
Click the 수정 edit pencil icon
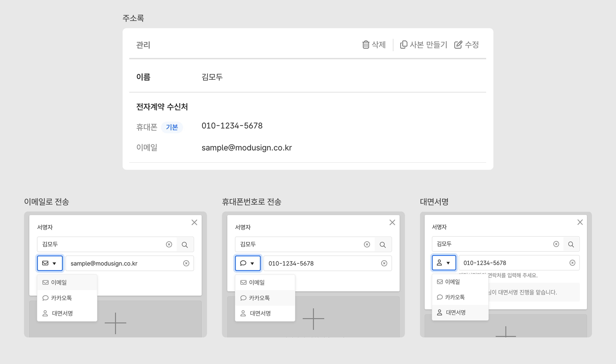click(x=458, y=45)
